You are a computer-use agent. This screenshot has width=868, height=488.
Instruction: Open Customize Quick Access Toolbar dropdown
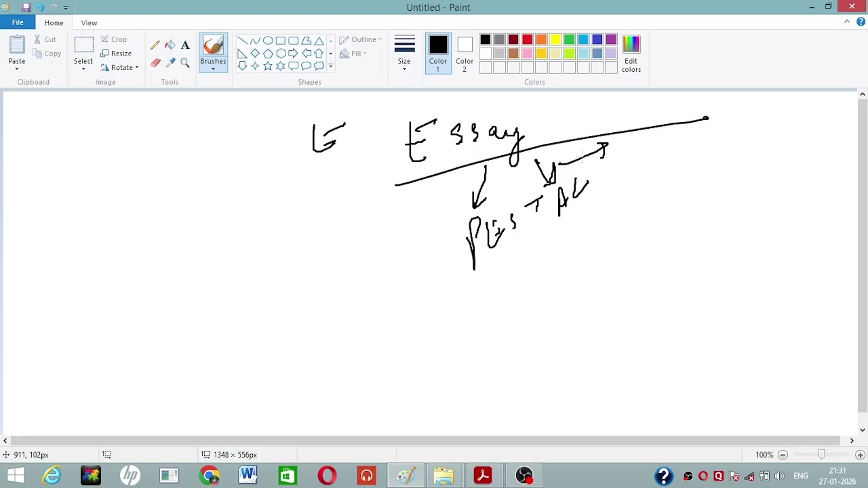pos(66,7)
